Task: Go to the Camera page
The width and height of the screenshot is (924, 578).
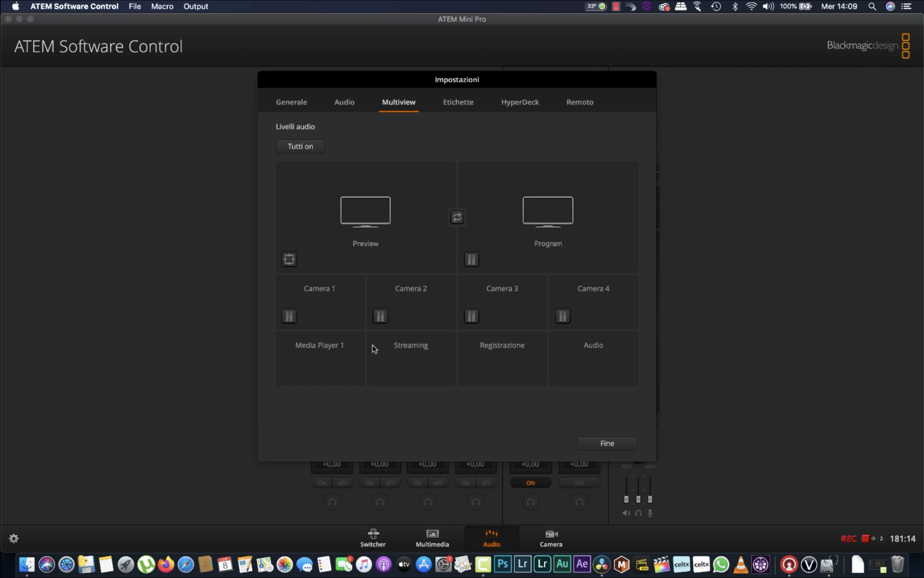Action: pyautogui.click(x=551, y=538)
